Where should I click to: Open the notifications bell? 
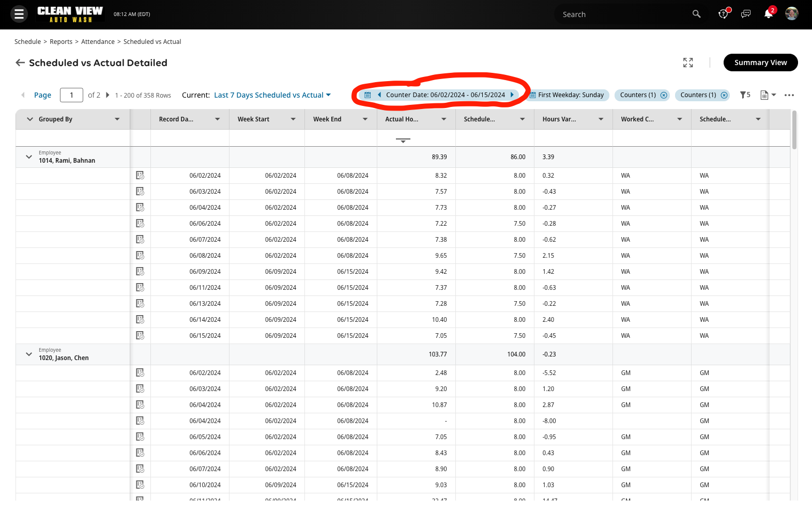point(768,14)
